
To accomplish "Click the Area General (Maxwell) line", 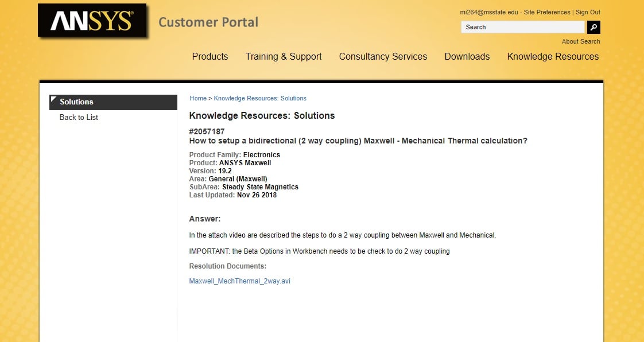I will (x=228, y=179).
